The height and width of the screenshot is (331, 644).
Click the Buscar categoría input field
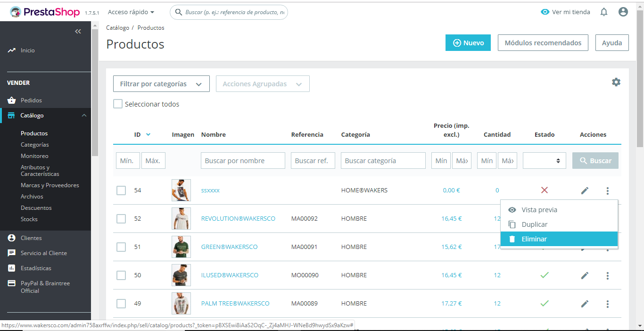(383, 161)
